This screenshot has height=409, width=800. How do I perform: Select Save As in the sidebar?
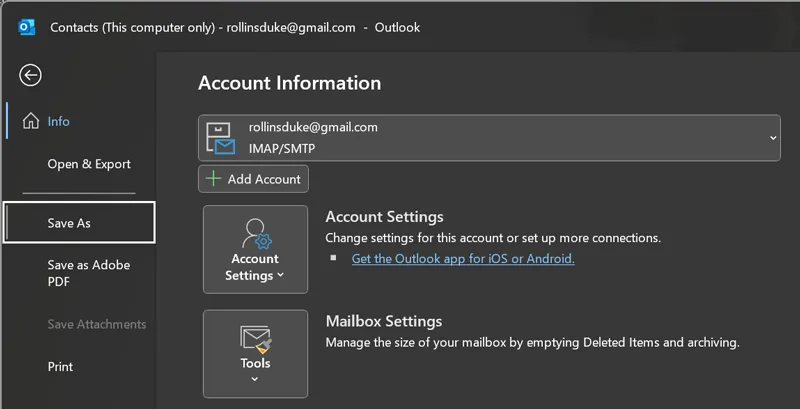(69, 223)
